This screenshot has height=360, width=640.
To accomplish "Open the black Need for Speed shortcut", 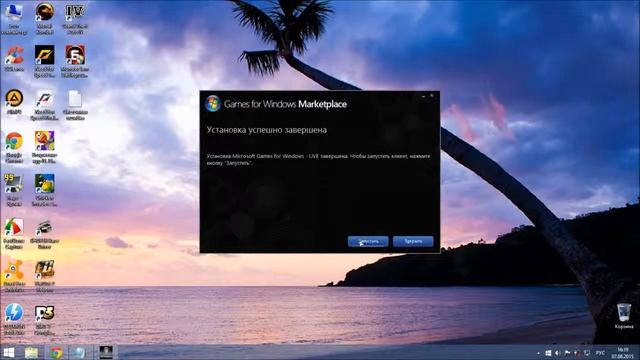I will (x=44, y=61).
